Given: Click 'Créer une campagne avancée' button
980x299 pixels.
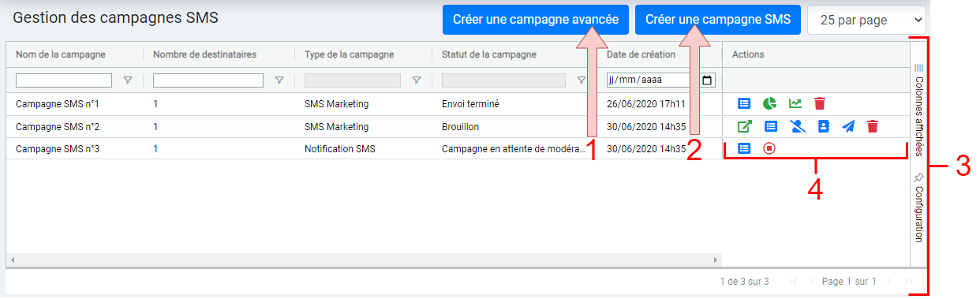Looking at the screenshot, I should point(536,20).
